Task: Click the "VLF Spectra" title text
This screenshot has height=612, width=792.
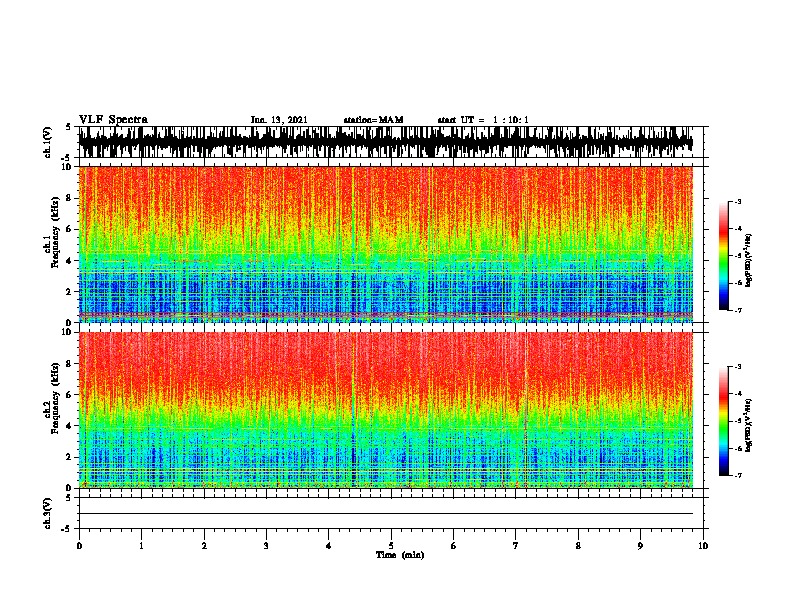Action: tap(113, 120)
